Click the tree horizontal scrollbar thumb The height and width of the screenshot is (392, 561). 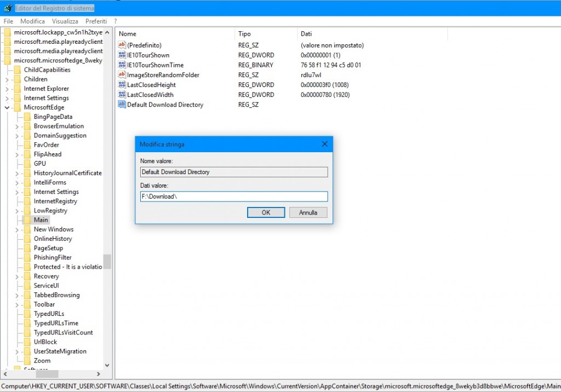[x=47, y=374]
